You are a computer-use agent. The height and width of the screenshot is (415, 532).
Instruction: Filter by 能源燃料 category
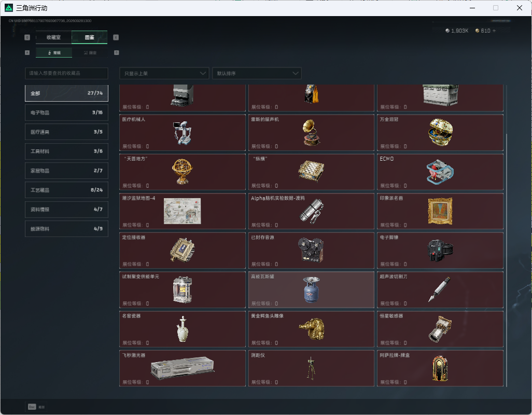click(x=66, y=229)
